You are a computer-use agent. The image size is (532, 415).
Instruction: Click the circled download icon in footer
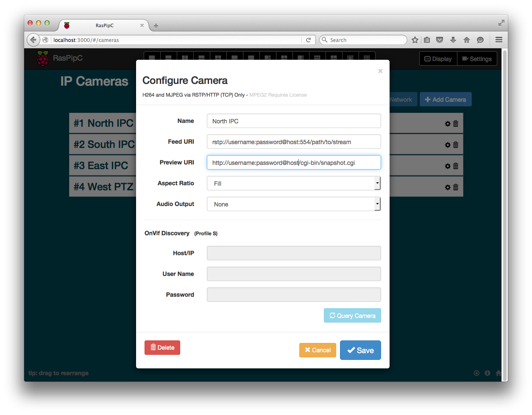tap(476, 373)
